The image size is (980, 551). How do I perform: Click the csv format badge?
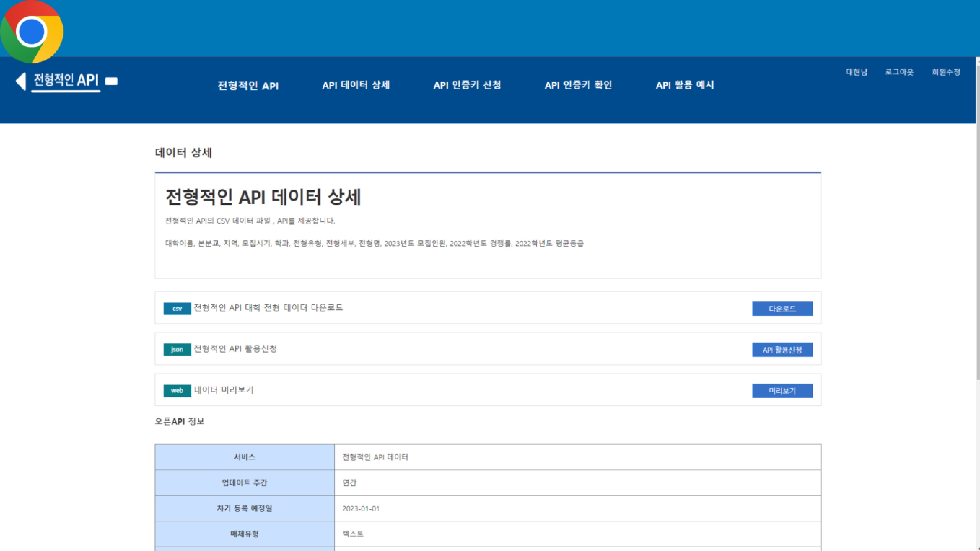[x=177, y=308]
